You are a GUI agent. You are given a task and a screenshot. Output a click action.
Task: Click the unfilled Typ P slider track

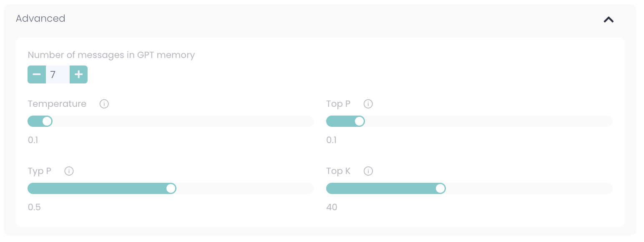[x=246, y=189]
